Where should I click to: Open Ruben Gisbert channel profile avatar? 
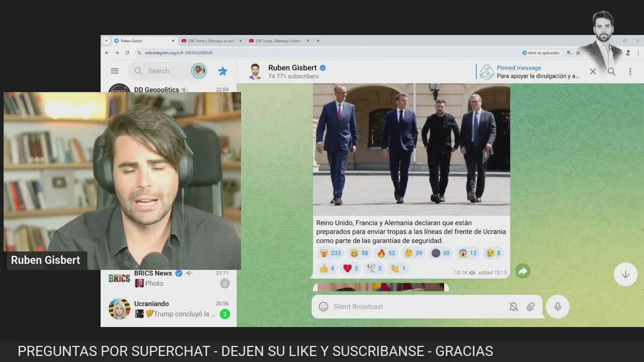255,71
